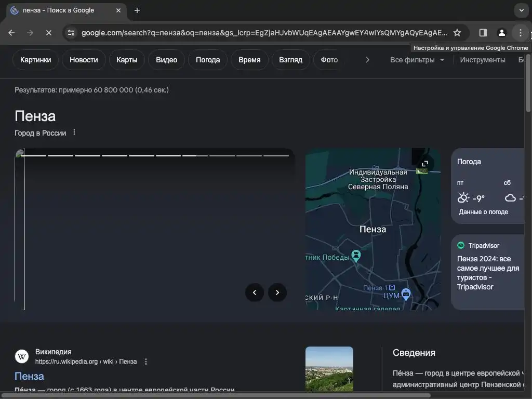This screenshot has width=532, height=399.
Task: Open the Chrome profile icon
Action: tap(501, 33)
